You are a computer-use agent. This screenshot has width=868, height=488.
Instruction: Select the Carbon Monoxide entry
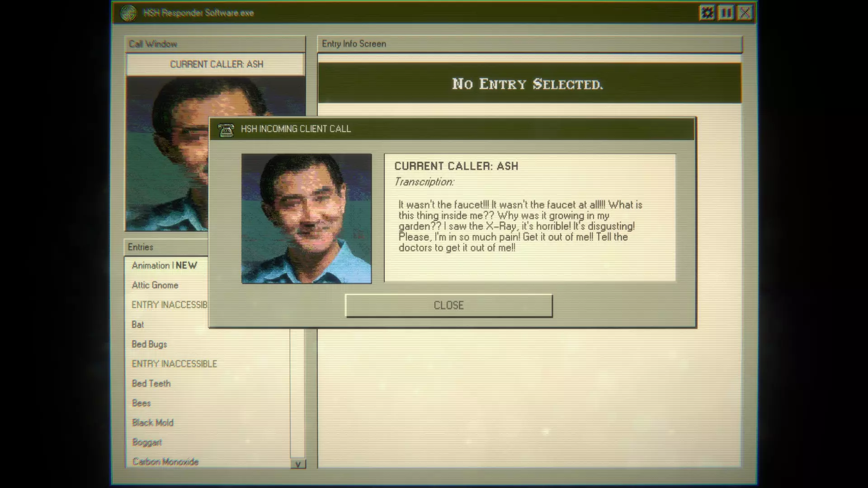[165, 462]
